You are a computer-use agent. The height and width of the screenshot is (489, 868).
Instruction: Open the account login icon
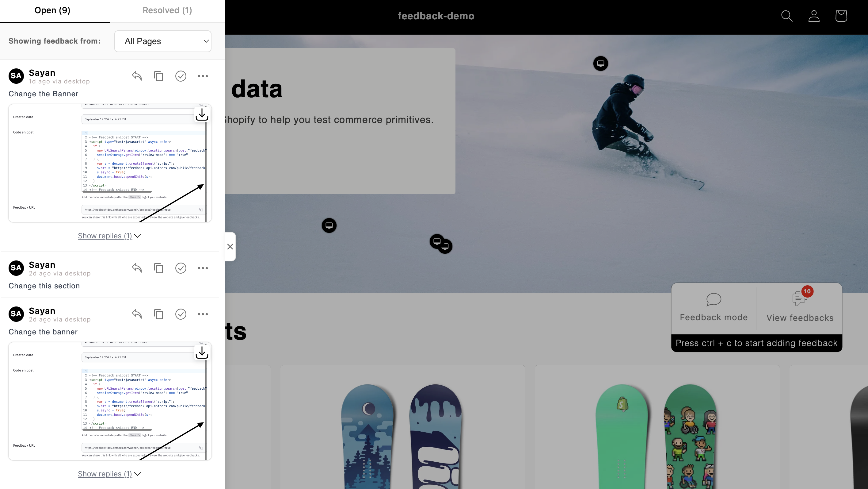coord(814,16)
